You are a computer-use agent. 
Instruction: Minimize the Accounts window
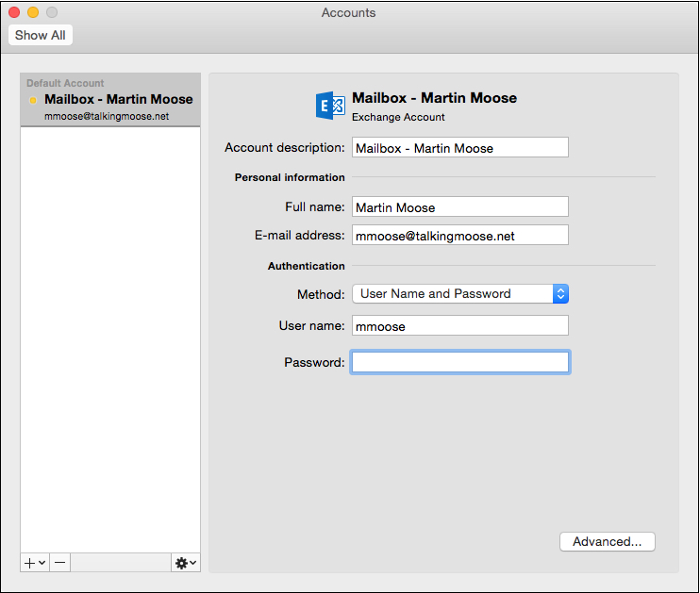coord(33,12)
